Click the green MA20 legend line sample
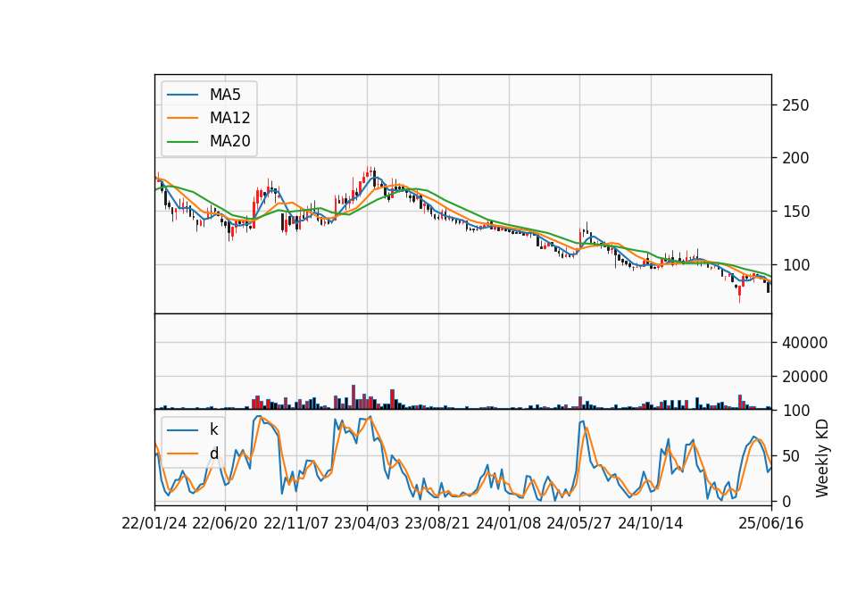Viewport: 857px width, 616px height. pyautogui.click(x=182, y=142)
